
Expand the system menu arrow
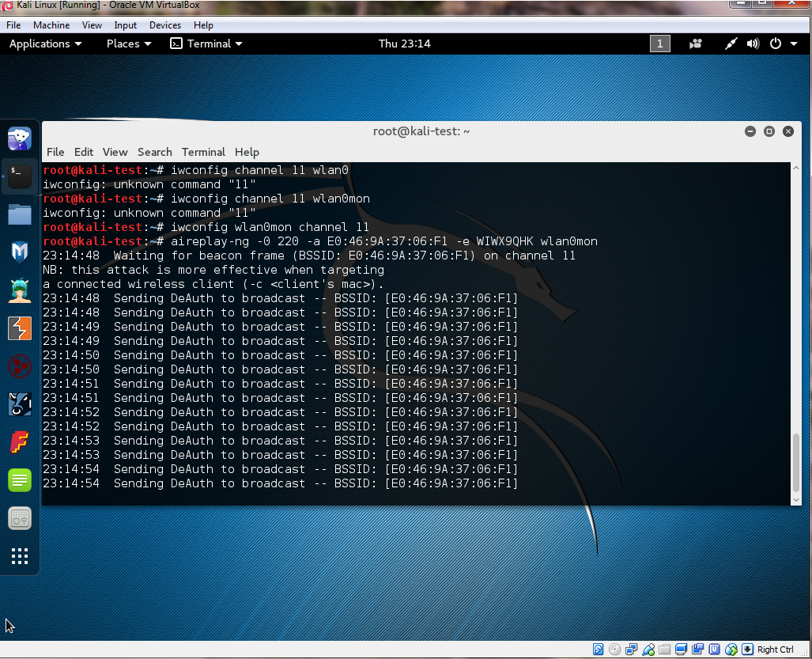(794, 44)
